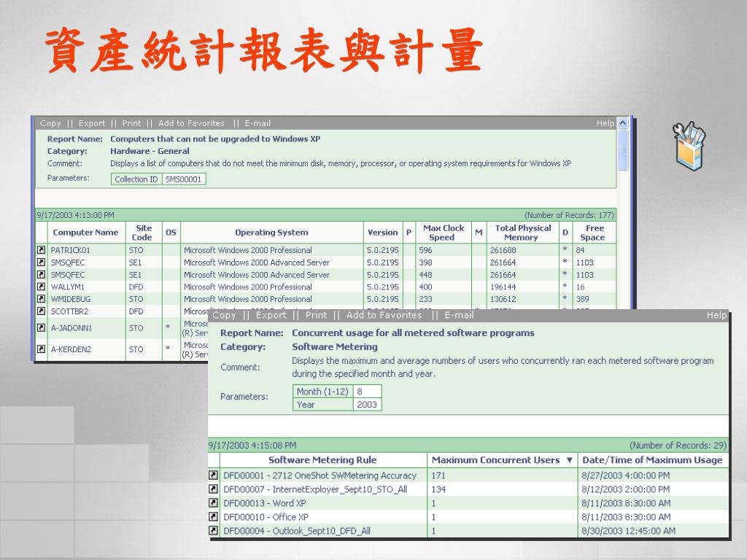Sort by the Operating System column header
The image size is (747, 560).
pyautogui.click(x=271, y=233)
